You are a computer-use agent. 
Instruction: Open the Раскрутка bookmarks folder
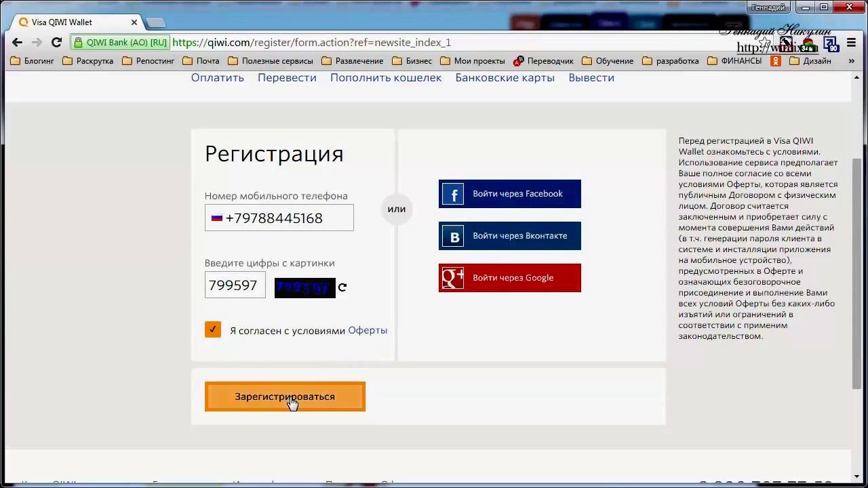click(x=87, y=61)
